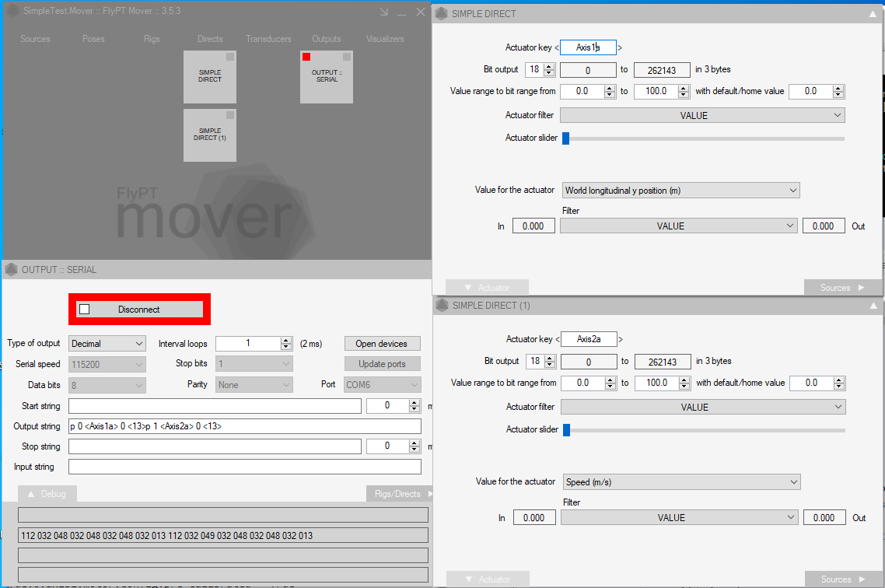
Task: Click red status square on OUTPUT SERIAL tile
Action: (x=306, y=57)
